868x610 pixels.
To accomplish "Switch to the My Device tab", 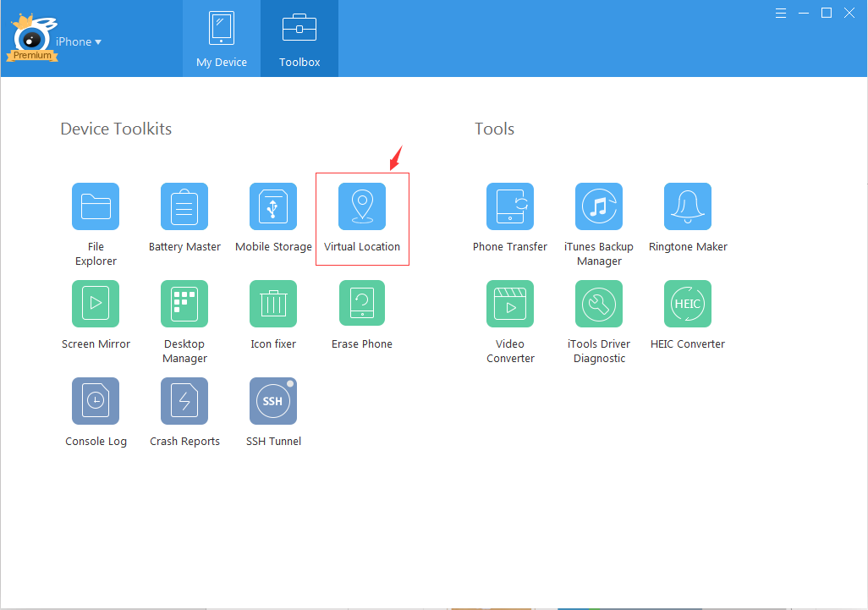I will pyautogui.click(x=222, y=39).
